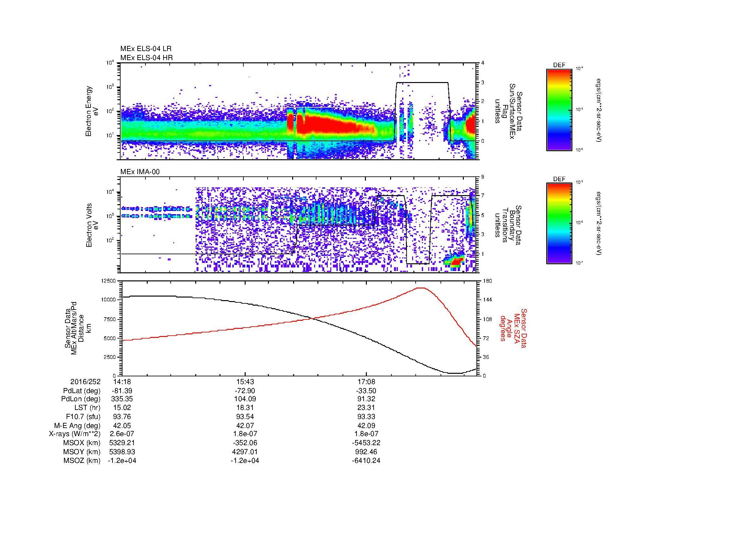Click the '108' SZA axis tick
Screen dimensions: 756x534
[487, 319]
